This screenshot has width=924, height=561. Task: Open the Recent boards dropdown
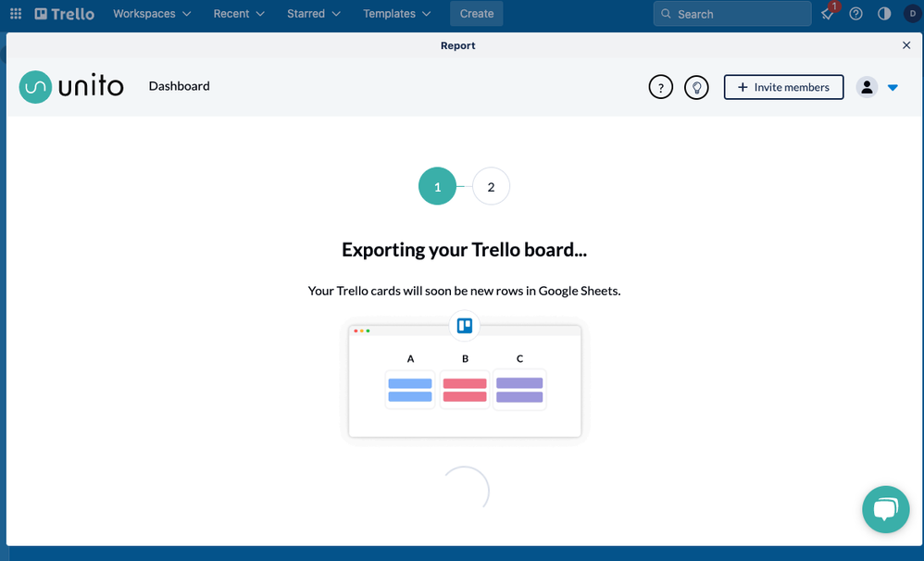tap(239, 14)
